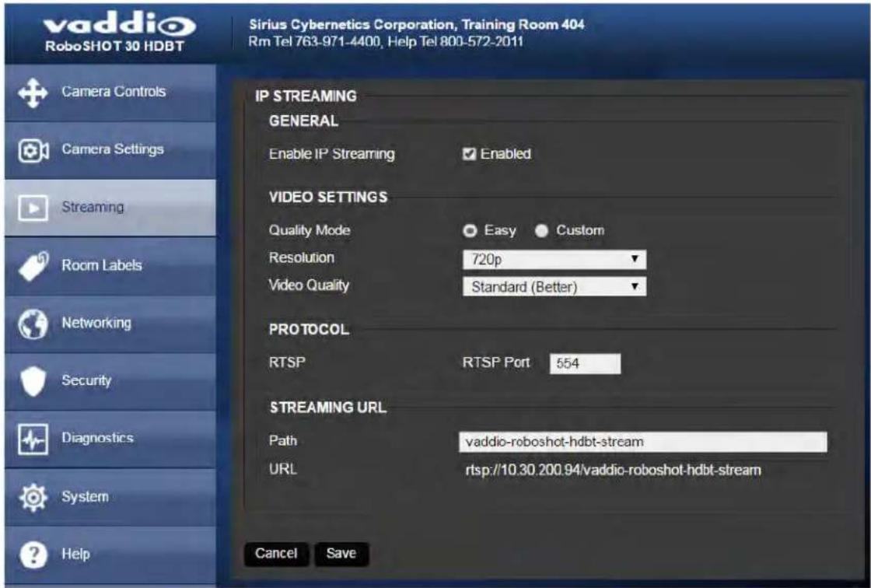Open the Camera Controls menu item

tap(110, 93)
